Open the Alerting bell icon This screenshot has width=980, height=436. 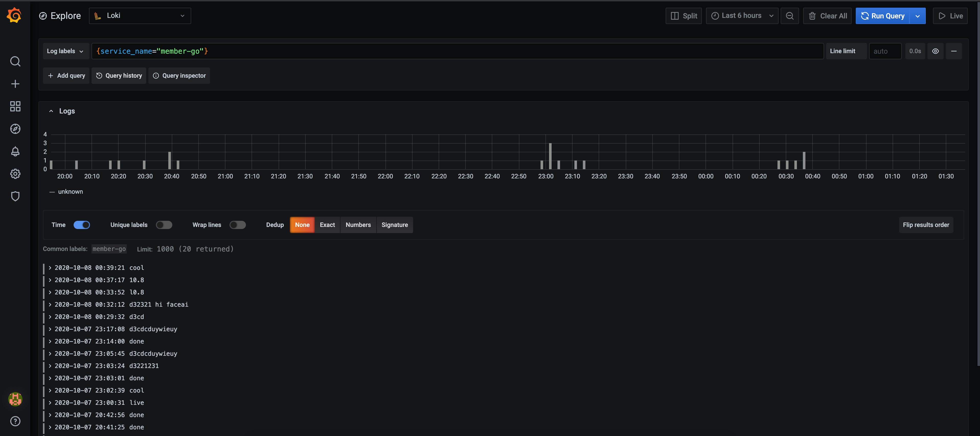pyautogui.click(x=15, y=151)
